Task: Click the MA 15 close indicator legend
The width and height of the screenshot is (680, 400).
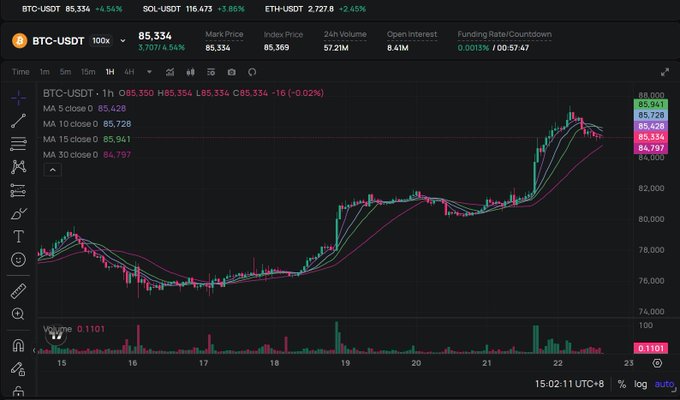Action: 86,139
